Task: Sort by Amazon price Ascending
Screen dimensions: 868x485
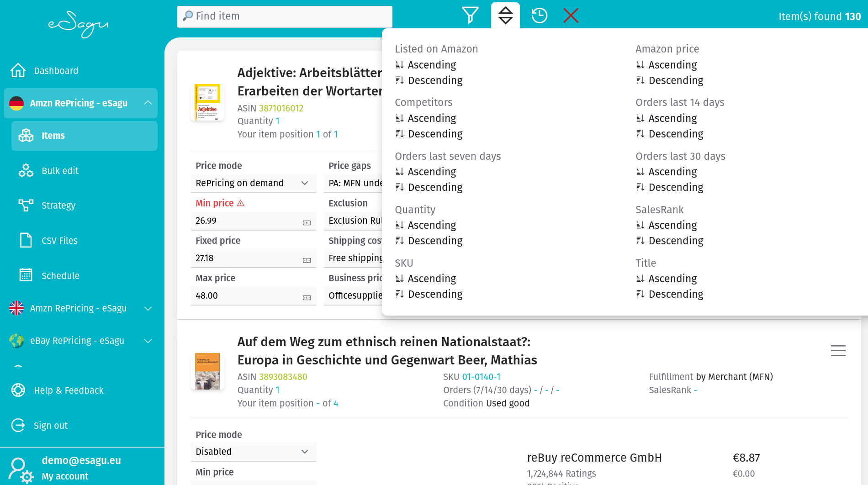Action: (672, 65)
